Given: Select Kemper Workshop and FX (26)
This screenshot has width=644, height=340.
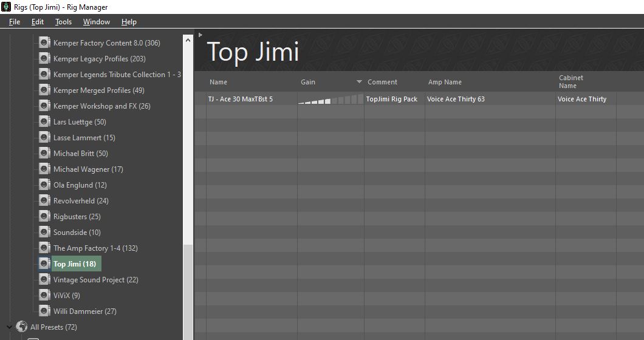Looking at the screenshot, I should pos(102,106).
